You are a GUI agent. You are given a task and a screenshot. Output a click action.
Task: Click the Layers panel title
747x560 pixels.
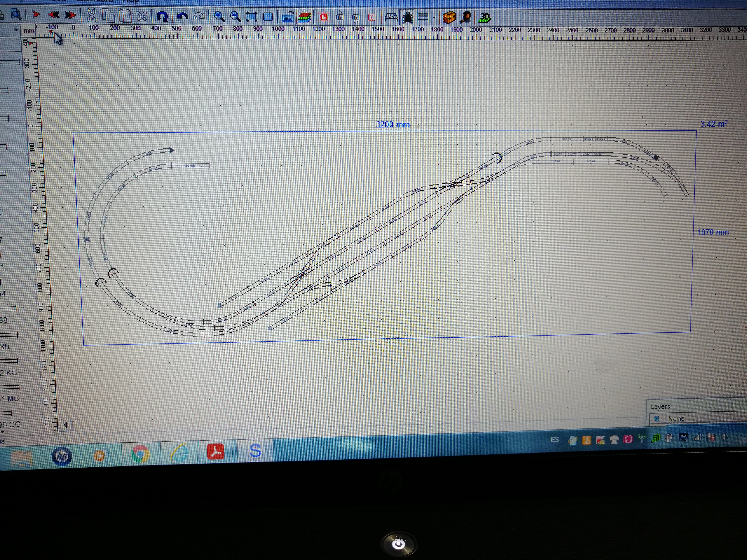660,406
